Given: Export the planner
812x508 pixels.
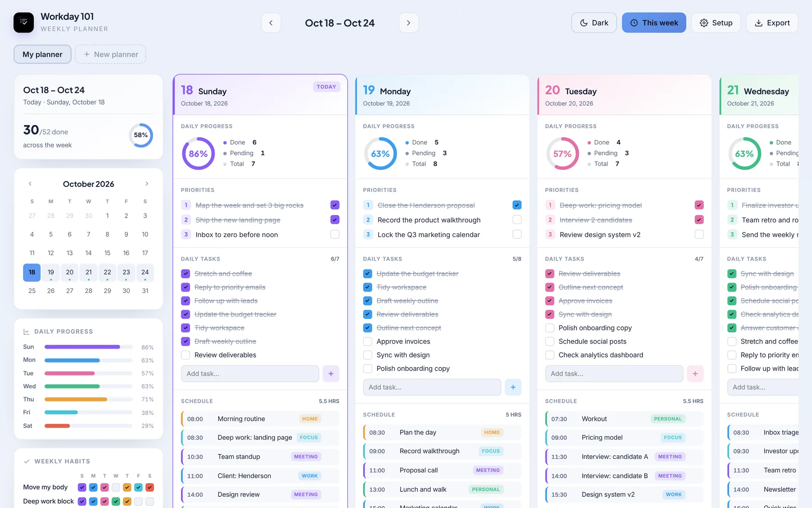Looking at the screenshot, I should [772, 23].
